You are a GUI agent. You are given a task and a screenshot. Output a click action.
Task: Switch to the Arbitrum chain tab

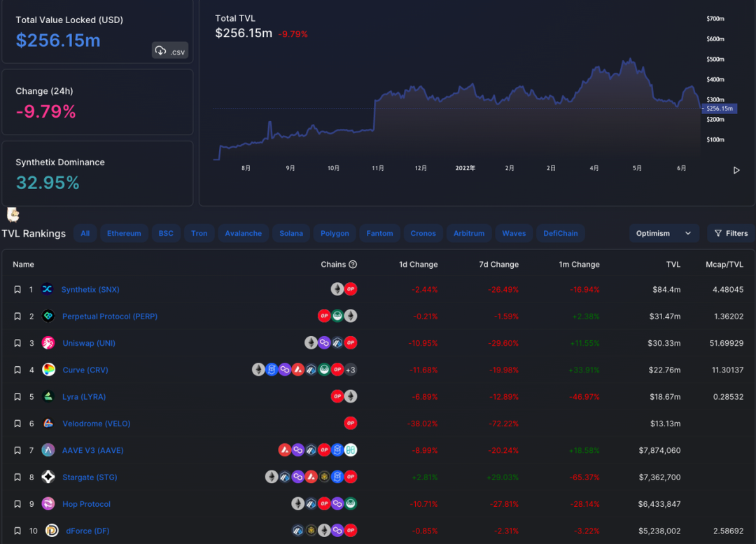(468, 233)
